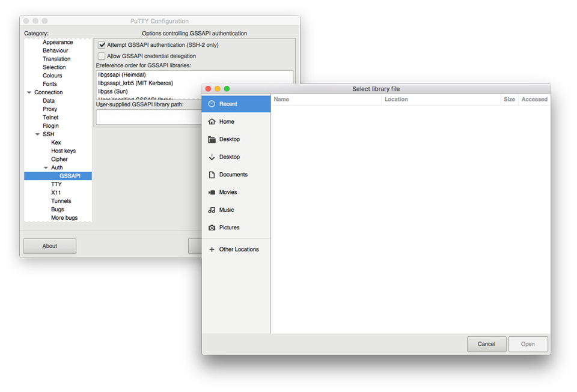Image resolution: width=577 pixels, height=392 pixels.
Task: Sort file list by Location column
Action: [440, 100]
